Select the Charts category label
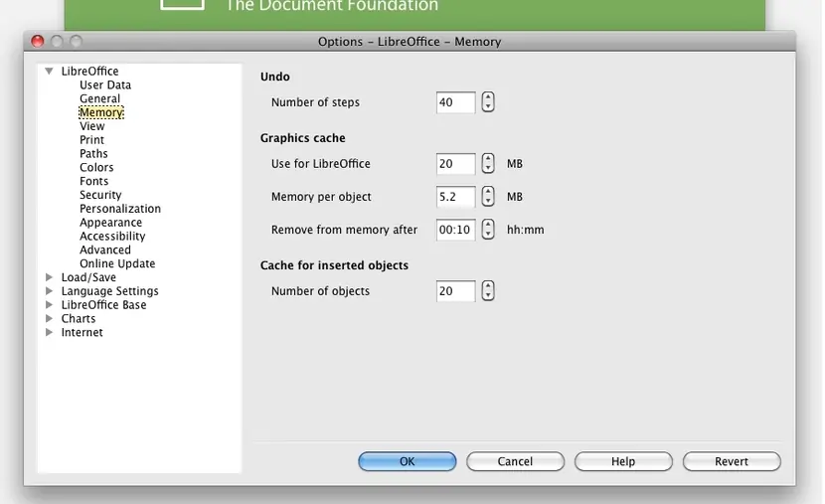The image size is (825, 504). tap(79, 318)
